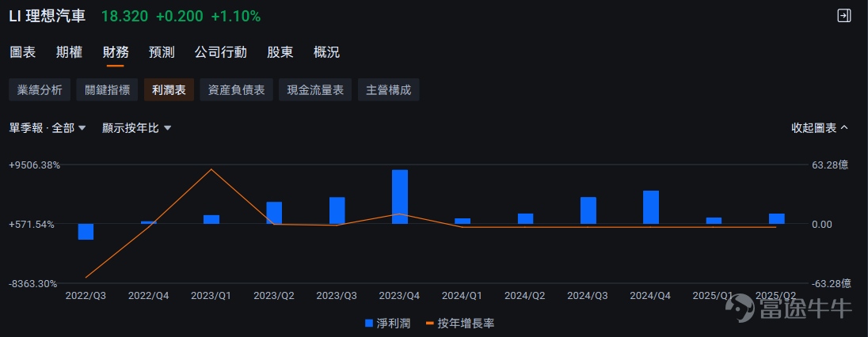The height and width of the screenshot is (337, 868).
Task: Click the 2024/Q4 net profit bar
Action: point(651,207)
